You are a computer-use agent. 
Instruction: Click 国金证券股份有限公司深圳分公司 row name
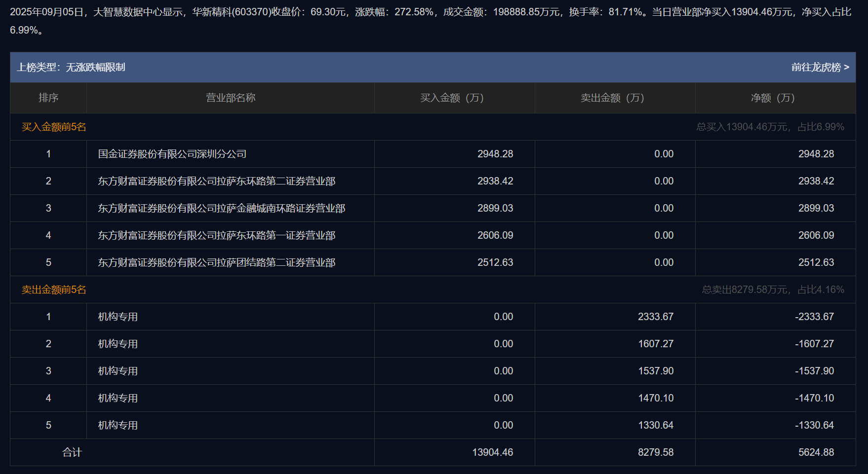(x=172, y=154)
